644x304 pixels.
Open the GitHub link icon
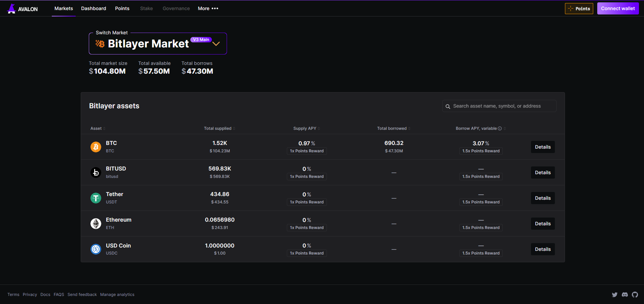635,295
